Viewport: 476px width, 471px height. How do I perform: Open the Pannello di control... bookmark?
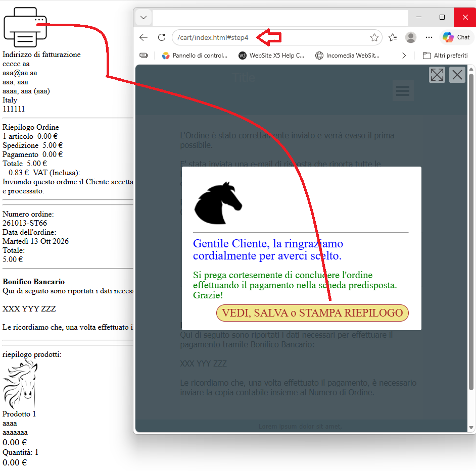point(195,56)
